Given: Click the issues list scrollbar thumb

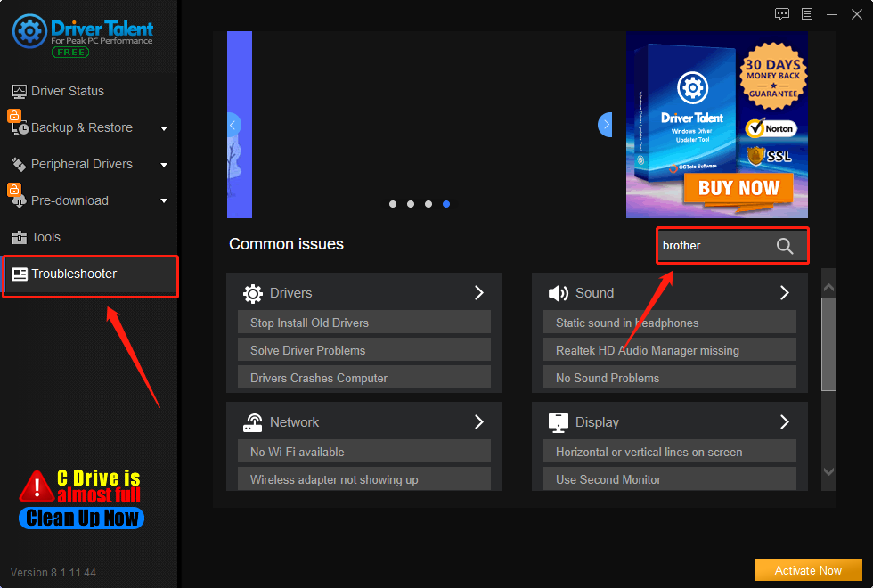Looking at the screenshot, I should click(x=829, y=344).
